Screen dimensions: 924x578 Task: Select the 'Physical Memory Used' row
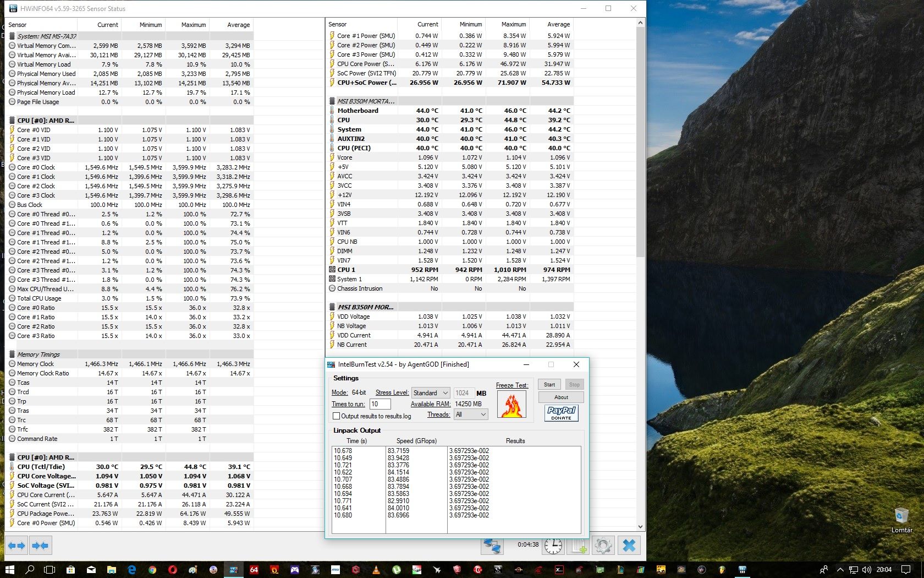[x=130, y=74]
